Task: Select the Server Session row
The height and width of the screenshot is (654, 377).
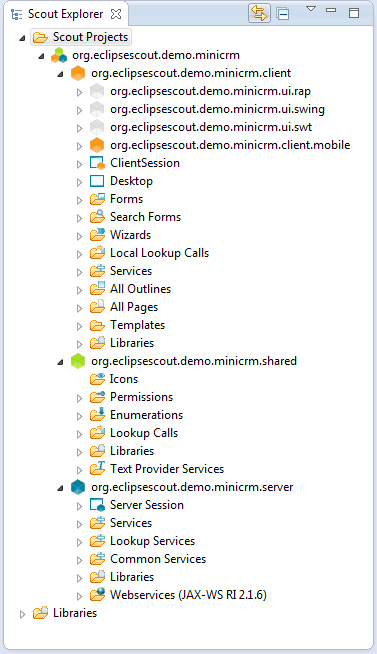Action: [146, 505]
